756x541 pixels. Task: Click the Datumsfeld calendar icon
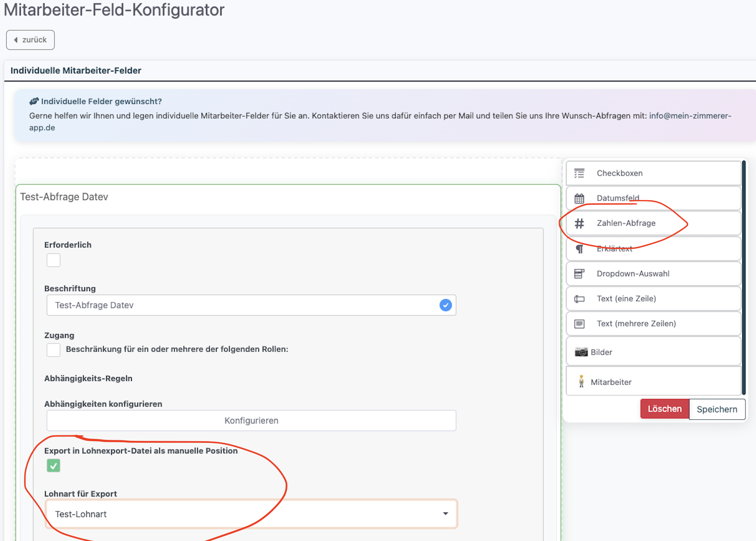pos(579,199)
